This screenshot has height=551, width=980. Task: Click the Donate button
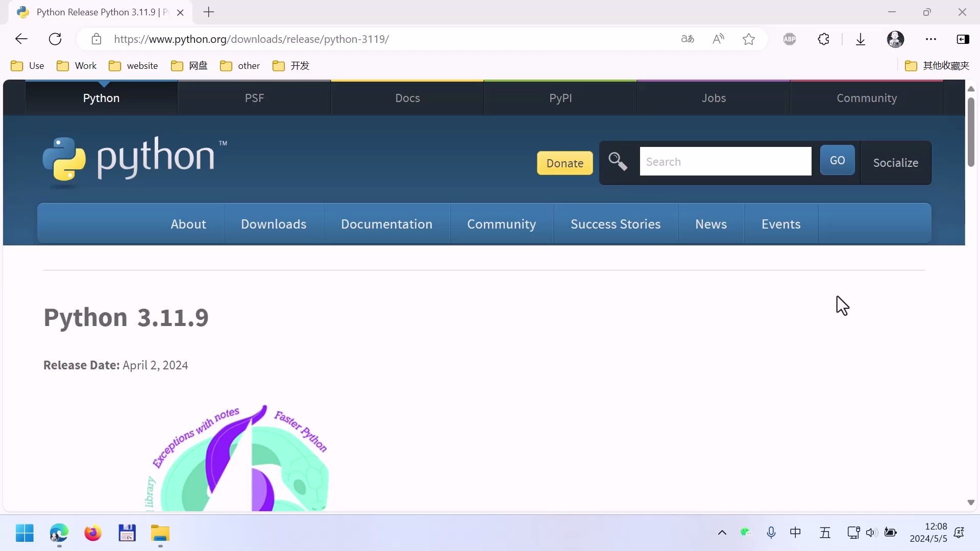[x=565, y=163]
